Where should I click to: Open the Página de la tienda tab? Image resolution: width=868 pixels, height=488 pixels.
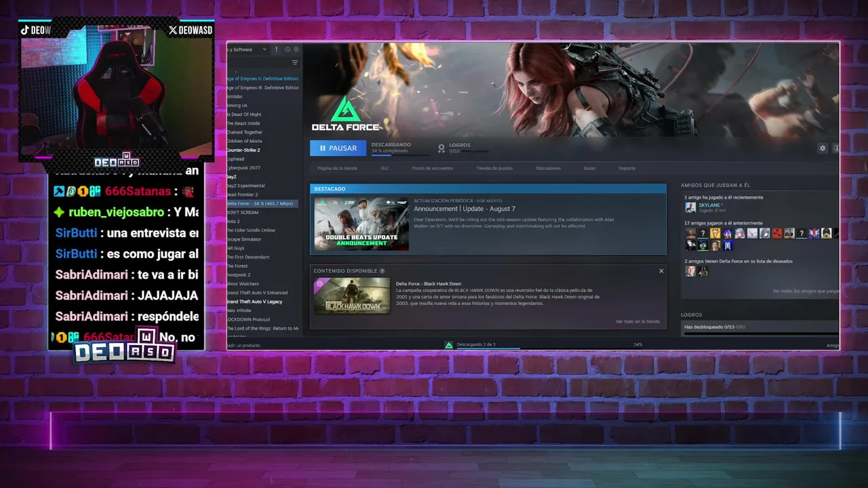click(337, 168)
